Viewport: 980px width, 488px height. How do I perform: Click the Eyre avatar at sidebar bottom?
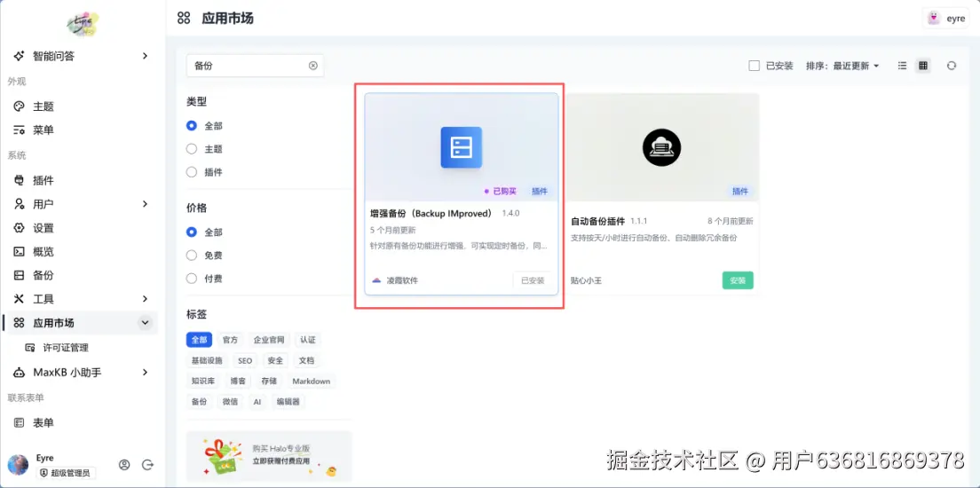pyautogui.click(x=18, y=465)
